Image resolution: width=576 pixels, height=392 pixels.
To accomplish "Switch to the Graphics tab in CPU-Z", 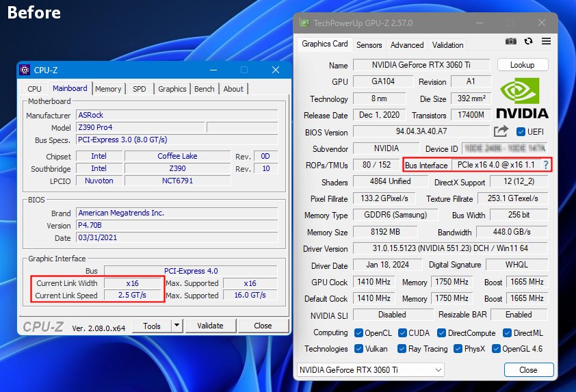I will [172, 89].
